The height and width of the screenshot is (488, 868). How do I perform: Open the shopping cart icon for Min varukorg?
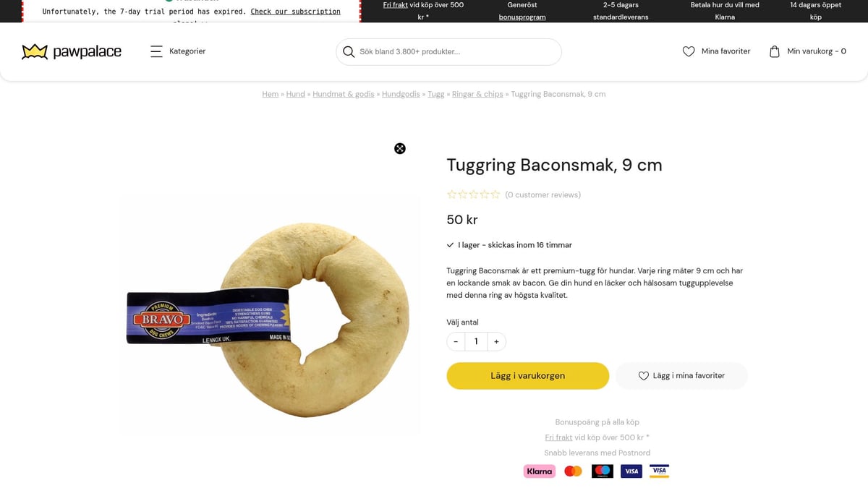pyautogui.click(x=773, y=51)
